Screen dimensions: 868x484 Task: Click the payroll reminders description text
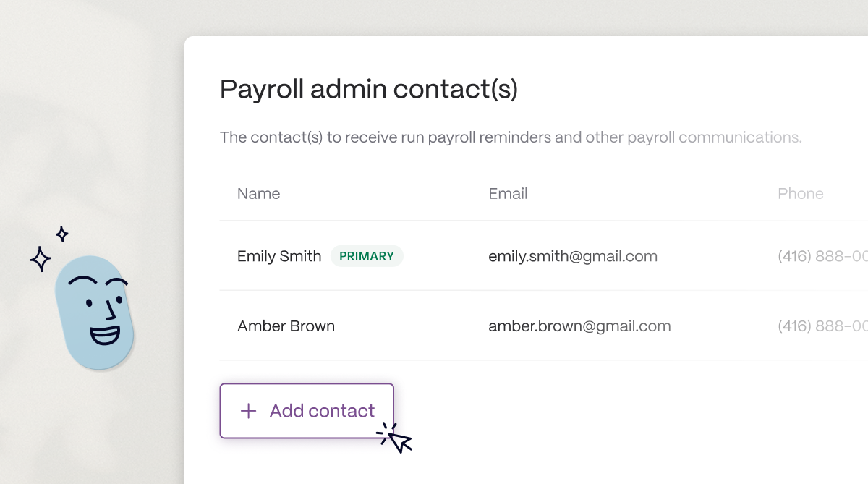pos(511,137)
